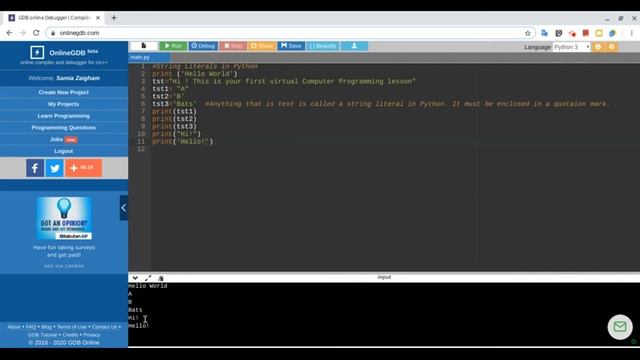Share on Facebook icon
Image resolution: width=640 pixels, height=360 pixels.
click(35, 168)
